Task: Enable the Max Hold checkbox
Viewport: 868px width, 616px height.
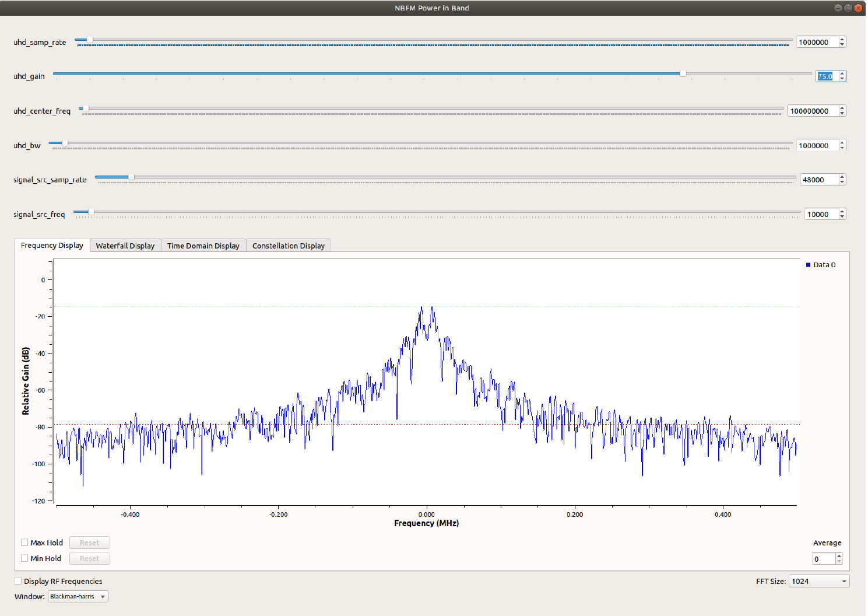Action: click(24, 542)
